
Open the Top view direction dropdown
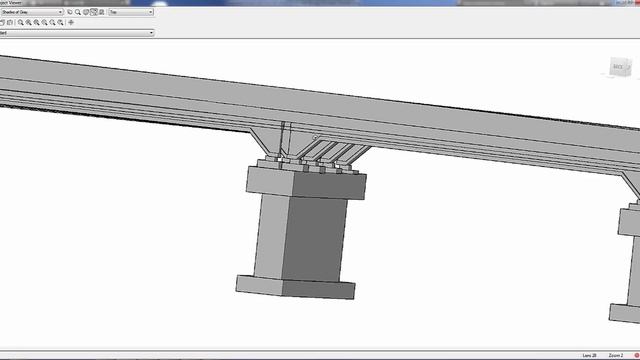[131, 12]
